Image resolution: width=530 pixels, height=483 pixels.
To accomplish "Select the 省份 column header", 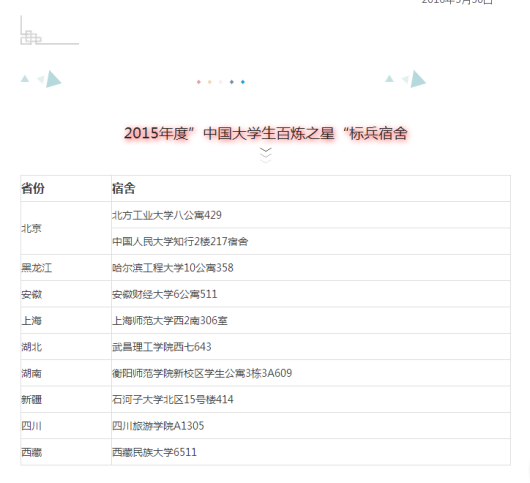I will click(66, 189).
